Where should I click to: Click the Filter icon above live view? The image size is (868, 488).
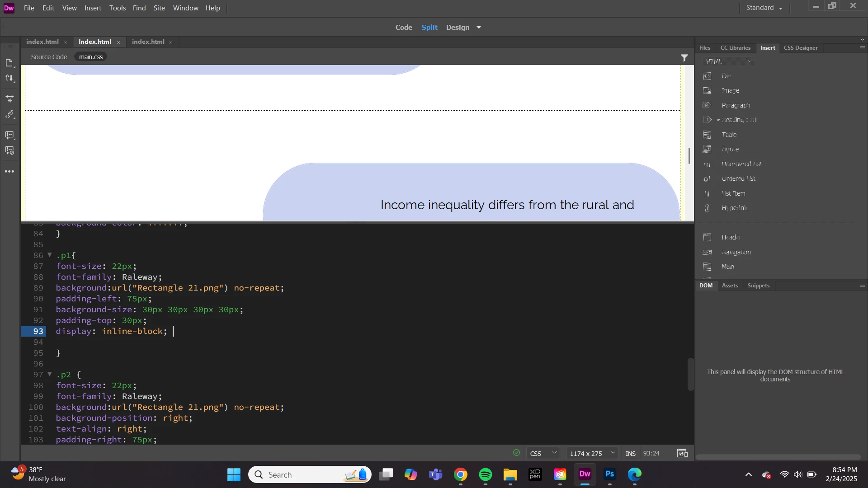pyautogui.click(x=684, y=58)
